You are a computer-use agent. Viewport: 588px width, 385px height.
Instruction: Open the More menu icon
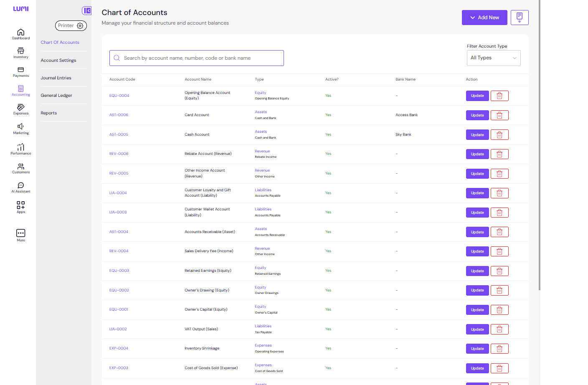coord(20,233)
